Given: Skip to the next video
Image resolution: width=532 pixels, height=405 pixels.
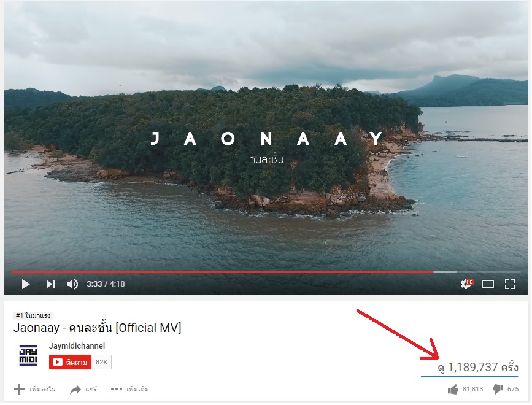Looking at the screenshot, I should coord(50,284).
